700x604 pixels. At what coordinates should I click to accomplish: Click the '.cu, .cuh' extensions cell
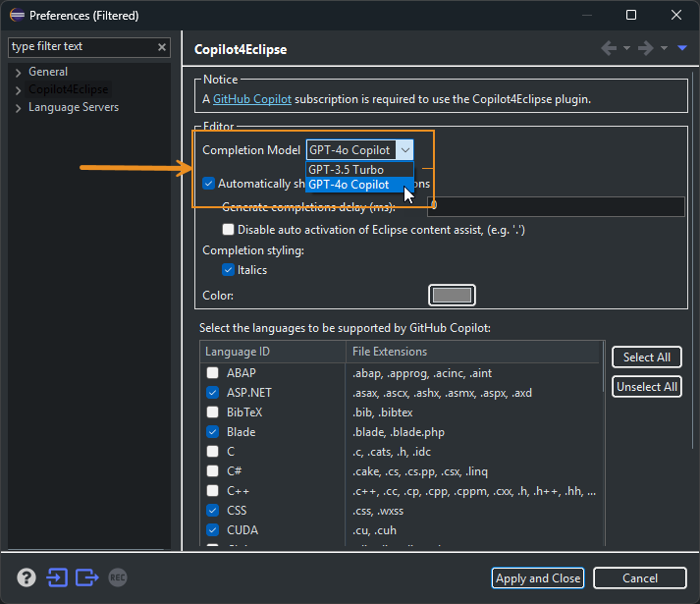[375, 530]
